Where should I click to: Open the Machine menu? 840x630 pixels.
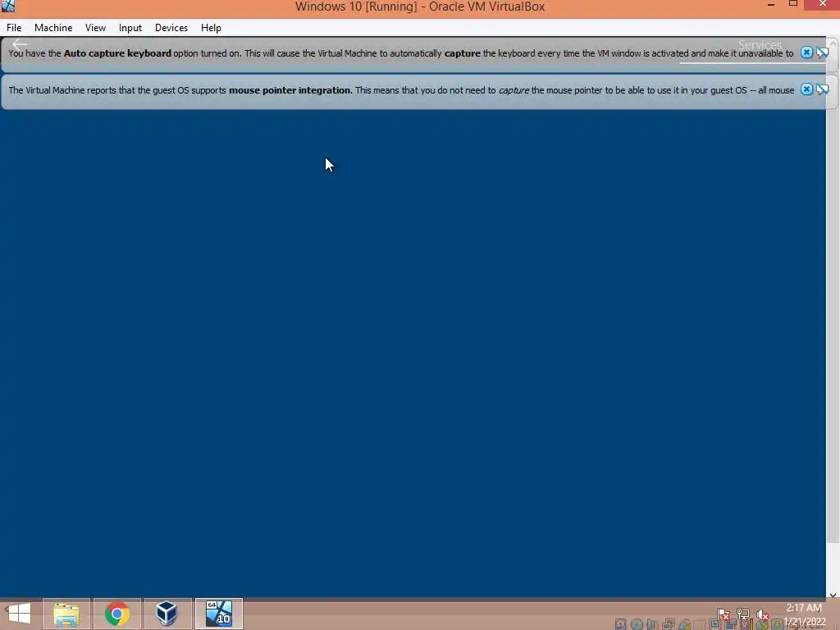coord(53,28)
